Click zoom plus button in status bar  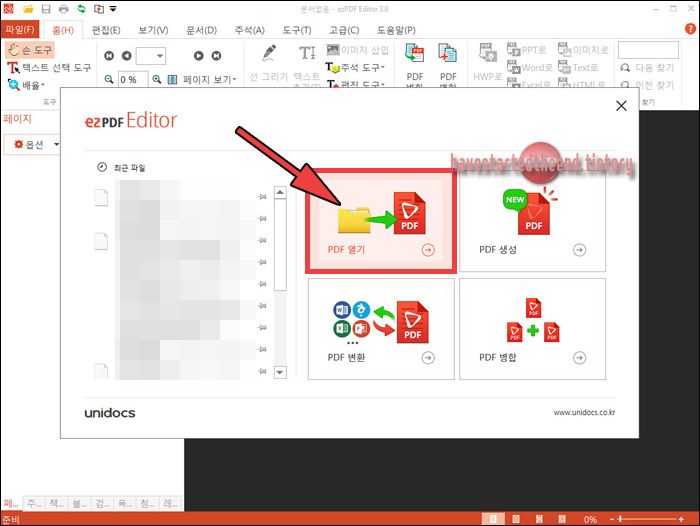681,519
